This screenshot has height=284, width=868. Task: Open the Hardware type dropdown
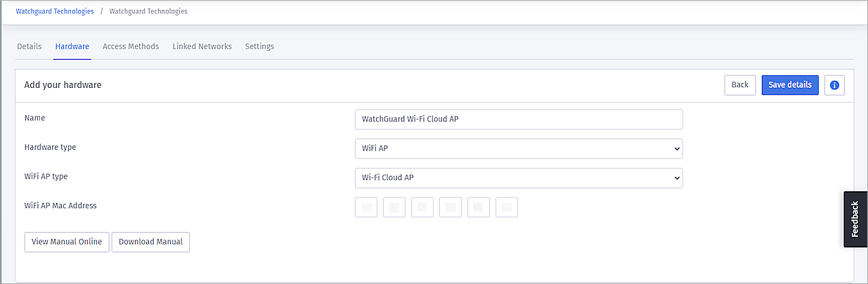click(x=518, y=149)
